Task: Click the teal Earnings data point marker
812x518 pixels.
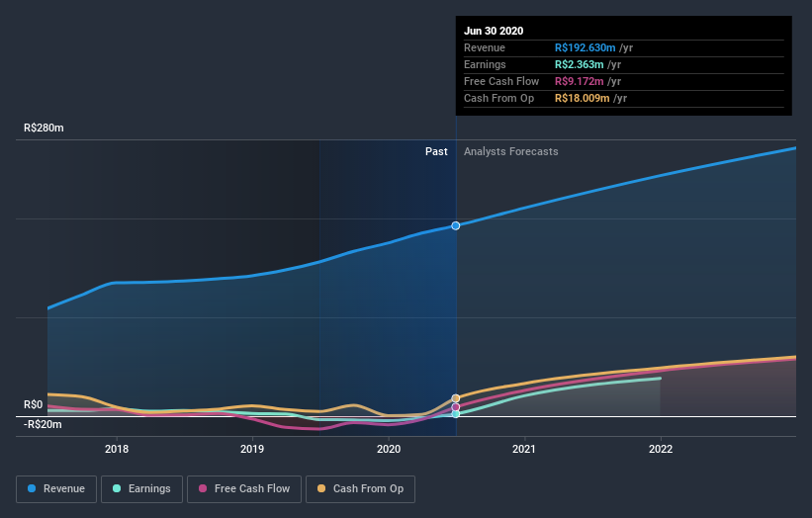Action: coord(456,414)
